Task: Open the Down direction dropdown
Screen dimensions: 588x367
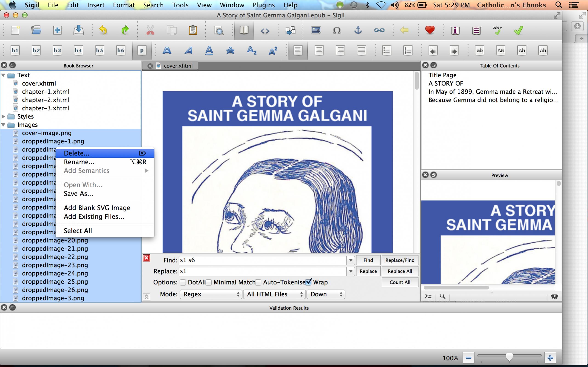Action: coord(326,294)
